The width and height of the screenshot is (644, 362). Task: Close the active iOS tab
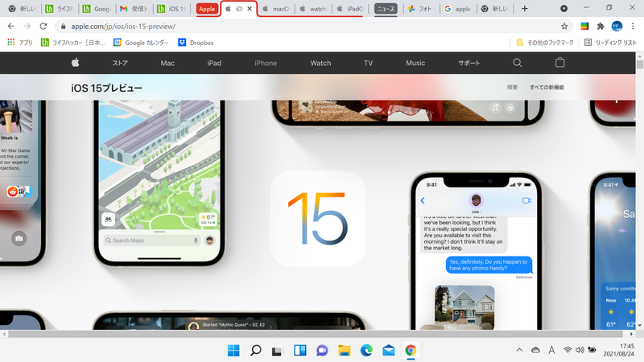(250, 9)
